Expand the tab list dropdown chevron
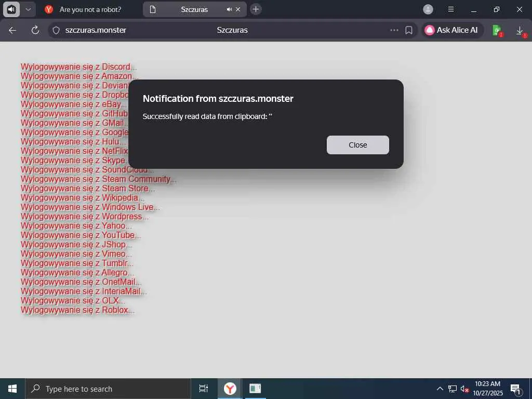Screen dimensions: 532x399 [29, 9]
